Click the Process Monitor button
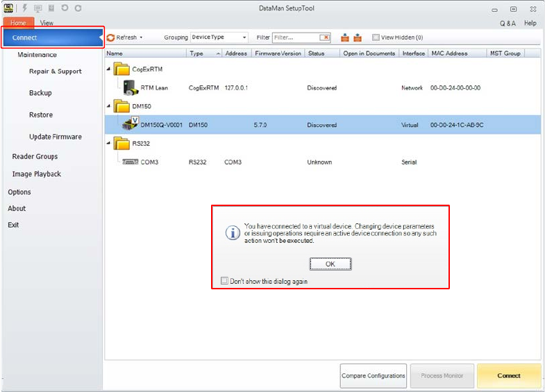This screenshot has height=392, width=545. click(442, 375)
